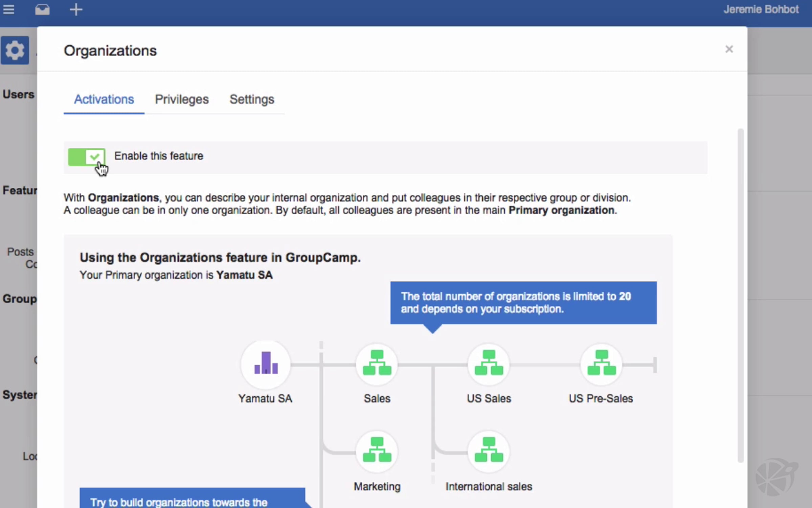
Task: Switch to the Privileges tab
Action: 182,100
